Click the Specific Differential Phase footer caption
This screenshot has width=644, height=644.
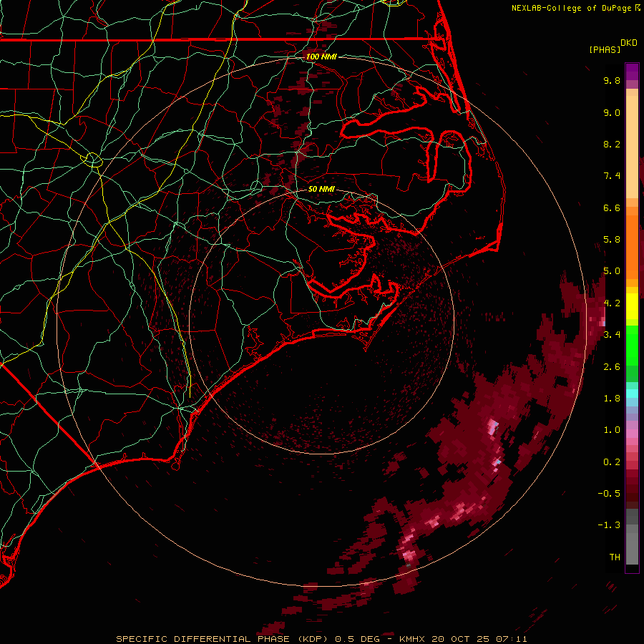[321, 639]
